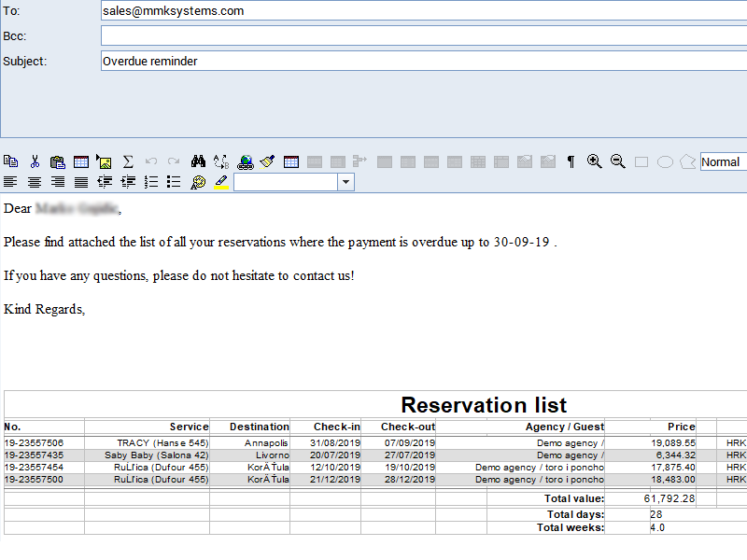The height and width of the screenshot is (560, 747).
Task: Open the Normal style dropdown
Action: [723, 161]
